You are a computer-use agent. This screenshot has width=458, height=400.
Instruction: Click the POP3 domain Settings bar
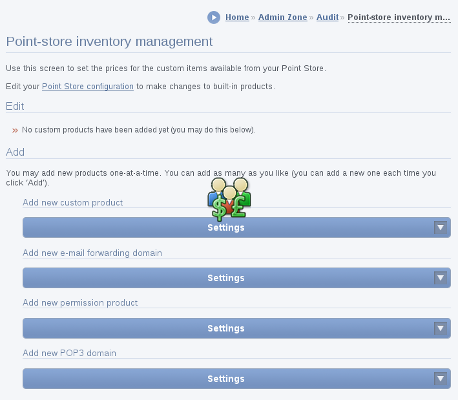click(x=237, y=379)
